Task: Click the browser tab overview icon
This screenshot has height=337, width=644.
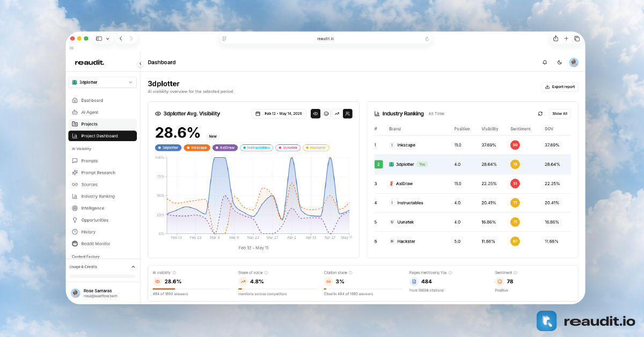Action: pos(577,39)
